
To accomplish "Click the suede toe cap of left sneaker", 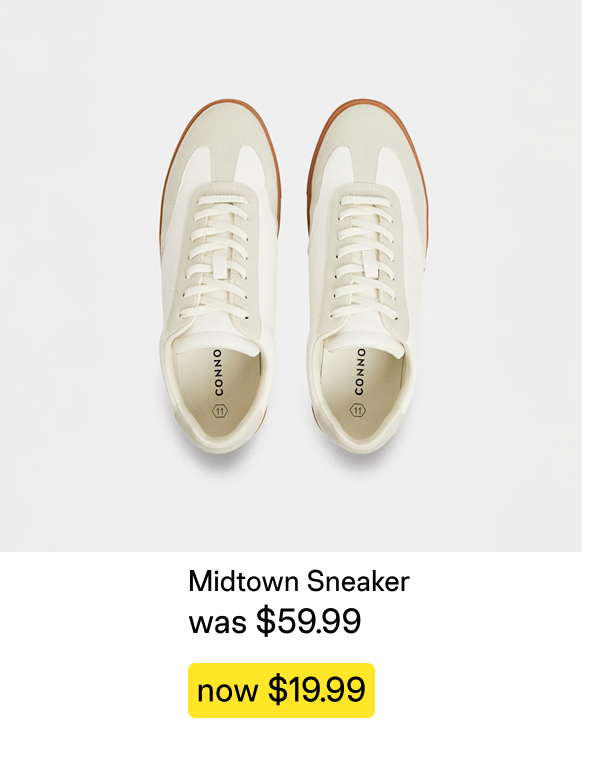I will pyautogui.click(x=222, y=135).
